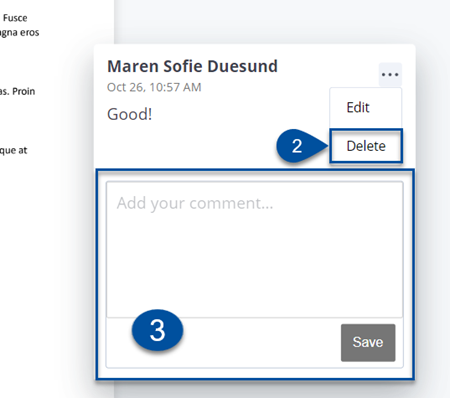Click the "as. Proin" document text

coord(17,91)
